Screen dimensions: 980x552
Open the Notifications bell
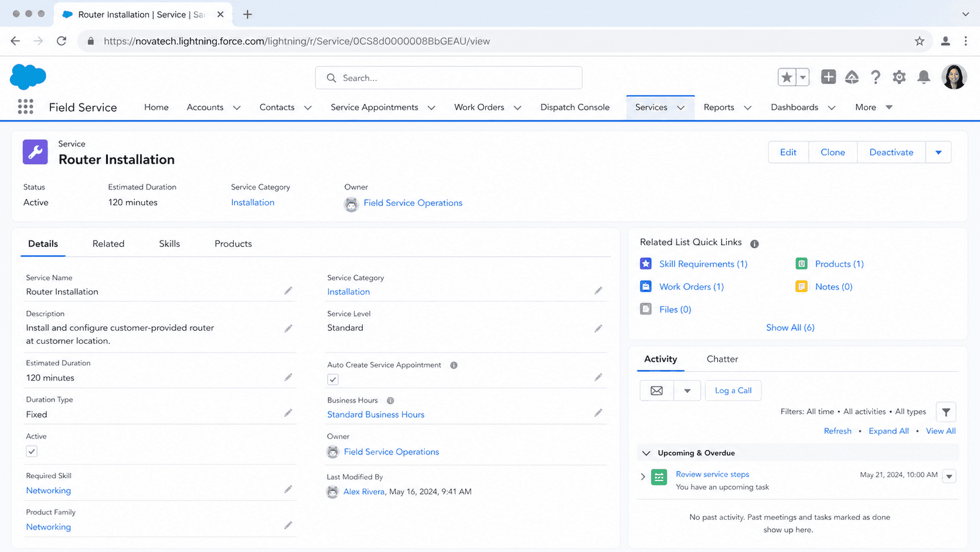pyautogui.click(x=924, y=77)
